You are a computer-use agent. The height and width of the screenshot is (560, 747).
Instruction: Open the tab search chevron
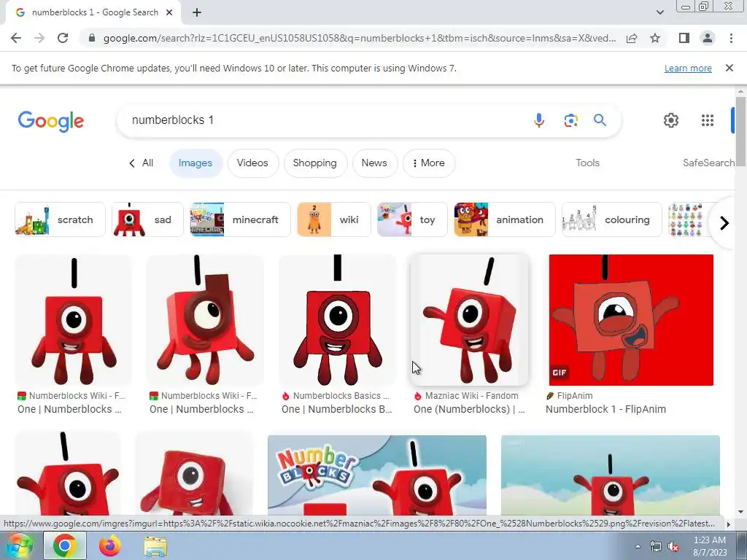(659, 13)
